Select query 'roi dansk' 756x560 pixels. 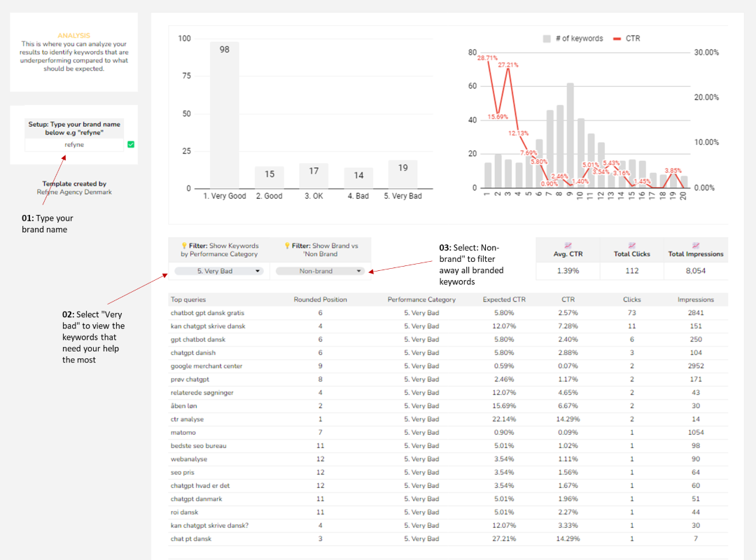coord(184,512)
